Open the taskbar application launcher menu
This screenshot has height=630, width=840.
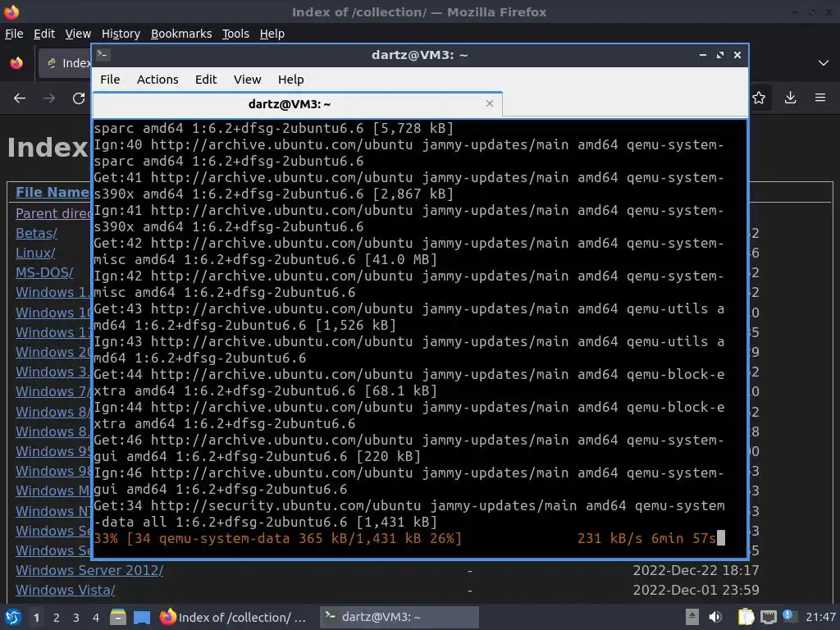click(x=13, y=617)
